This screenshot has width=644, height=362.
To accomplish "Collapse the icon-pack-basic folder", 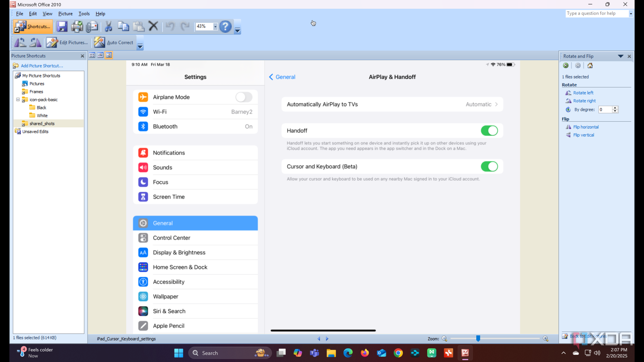I will click(x=18, y=100).
